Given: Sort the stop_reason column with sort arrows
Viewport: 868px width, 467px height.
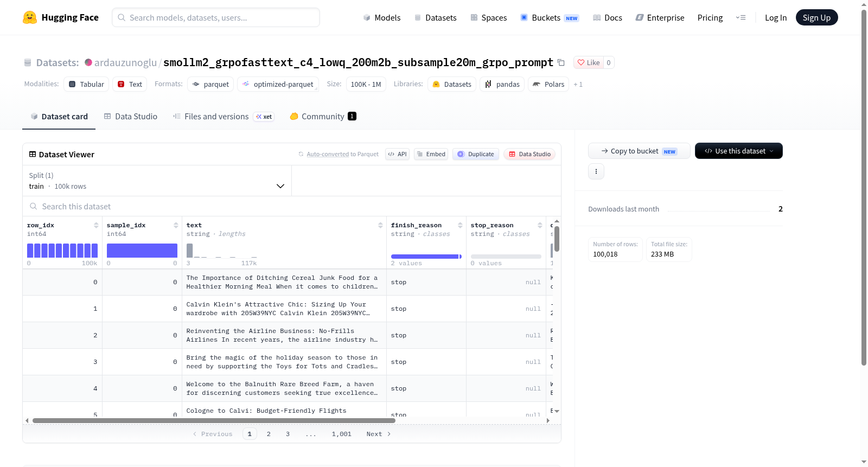Looking at the screenshot, I should [540, 225].
